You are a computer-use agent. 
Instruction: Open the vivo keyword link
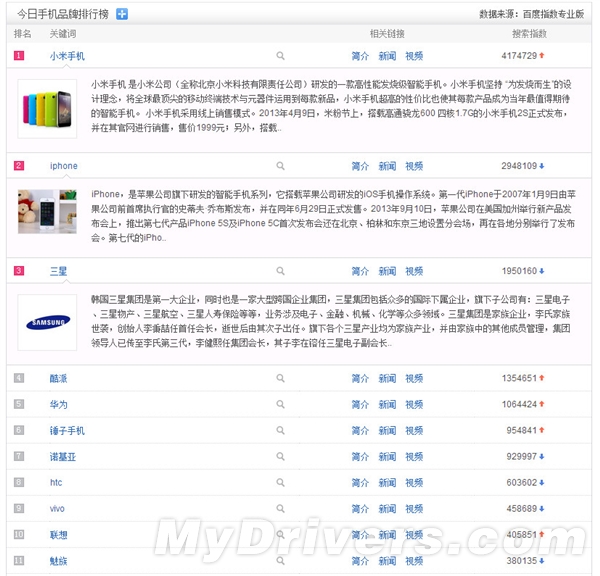[x=57, y=509]
